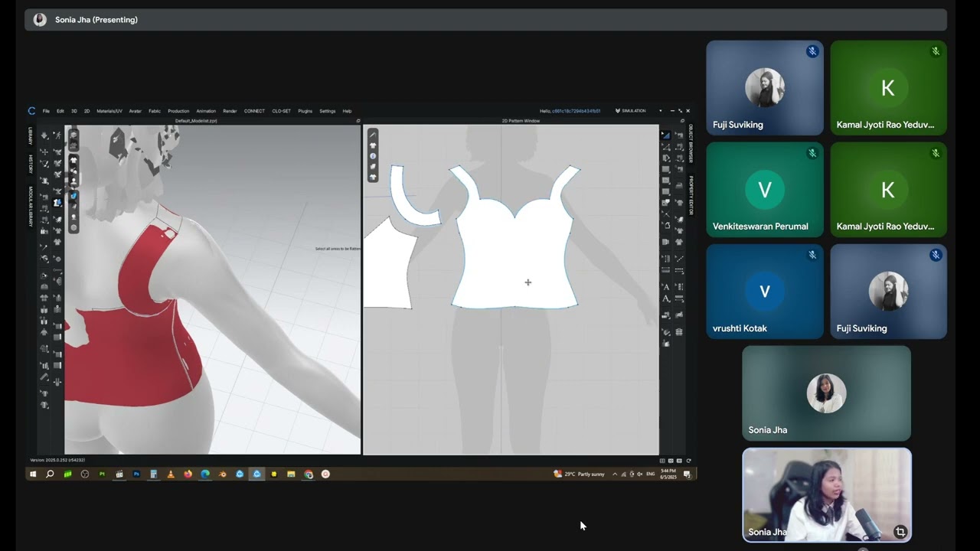The image size is (980, 551).
Task: Click the Simulate down-arrow tool in 3D toolbar
Action: 44,135
